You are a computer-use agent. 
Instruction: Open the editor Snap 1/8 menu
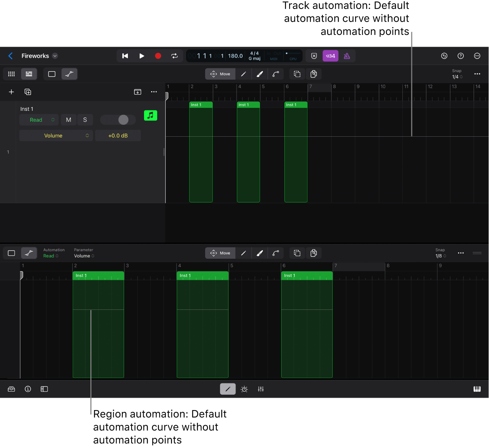(441, 253)
